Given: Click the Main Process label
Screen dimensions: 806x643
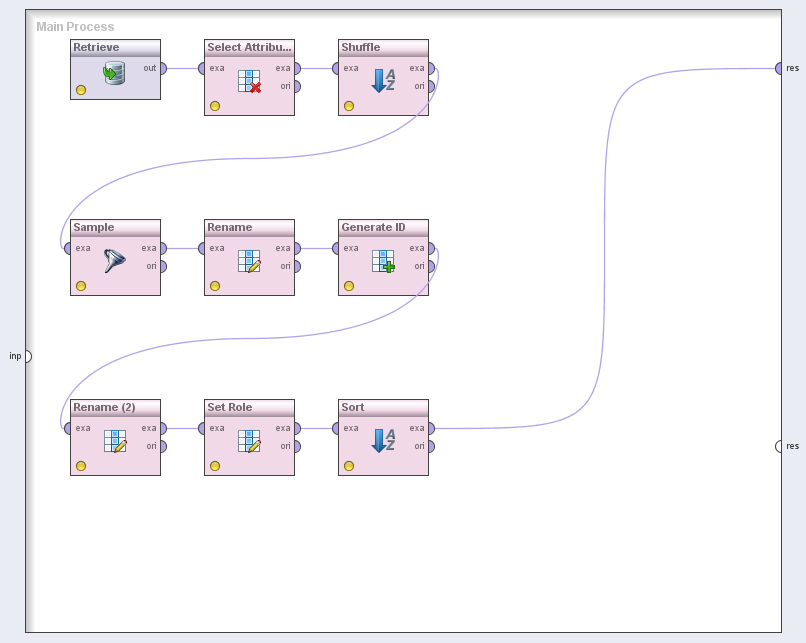Looking at the screenshot, I should point(75,27).
